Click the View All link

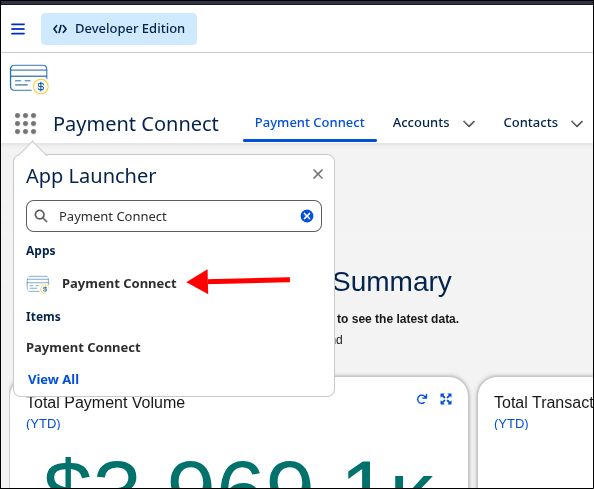(x=53, y=380)
